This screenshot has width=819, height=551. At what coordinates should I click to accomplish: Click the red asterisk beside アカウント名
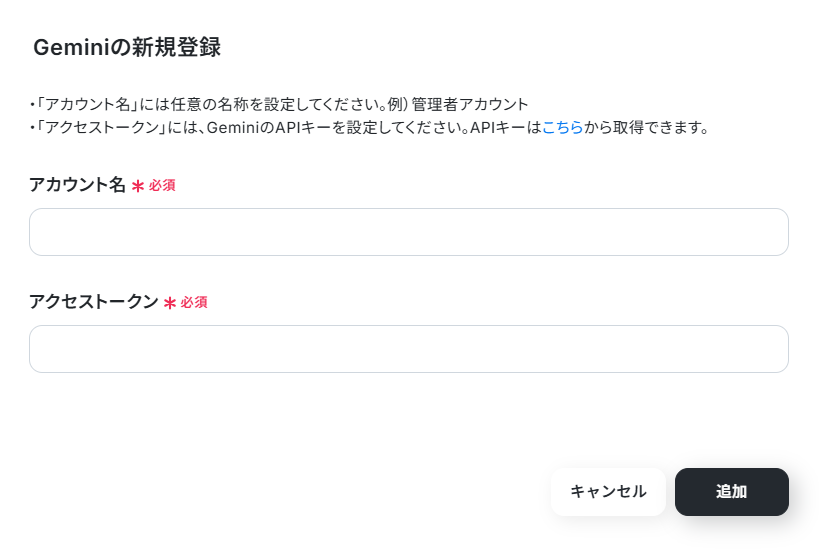pyautogui.click(x=138, y=186)
